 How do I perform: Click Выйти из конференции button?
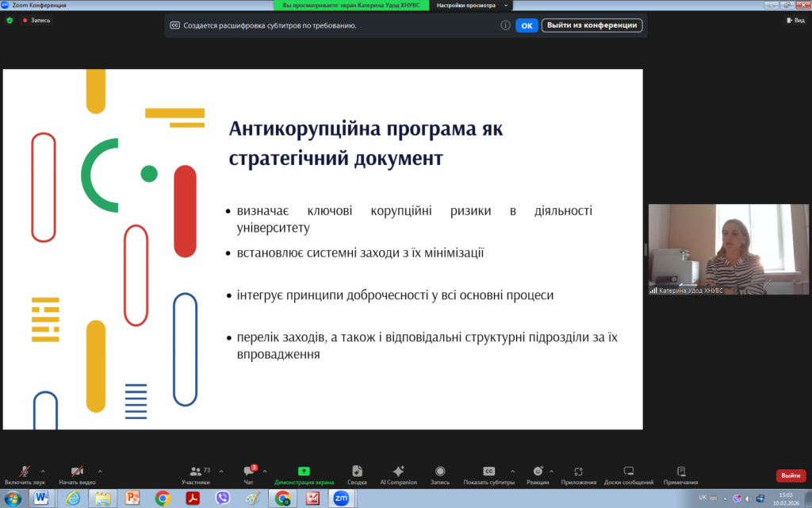(x=592, y=25)
